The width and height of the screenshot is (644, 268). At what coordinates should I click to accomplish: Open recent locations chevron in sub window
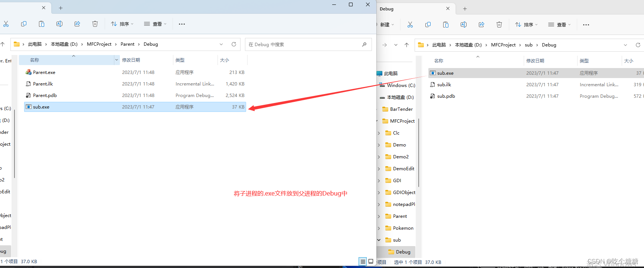396,45
